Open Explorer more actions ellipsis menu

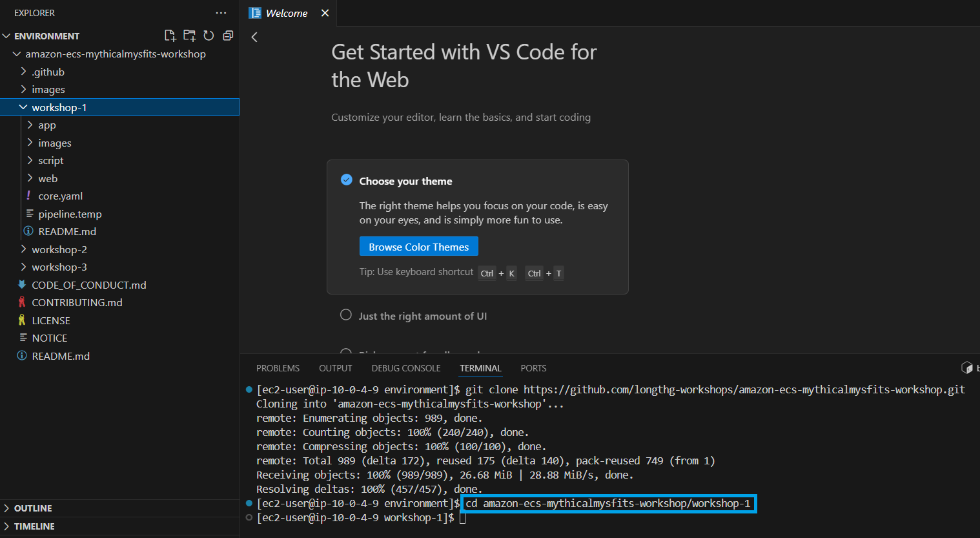221,13
